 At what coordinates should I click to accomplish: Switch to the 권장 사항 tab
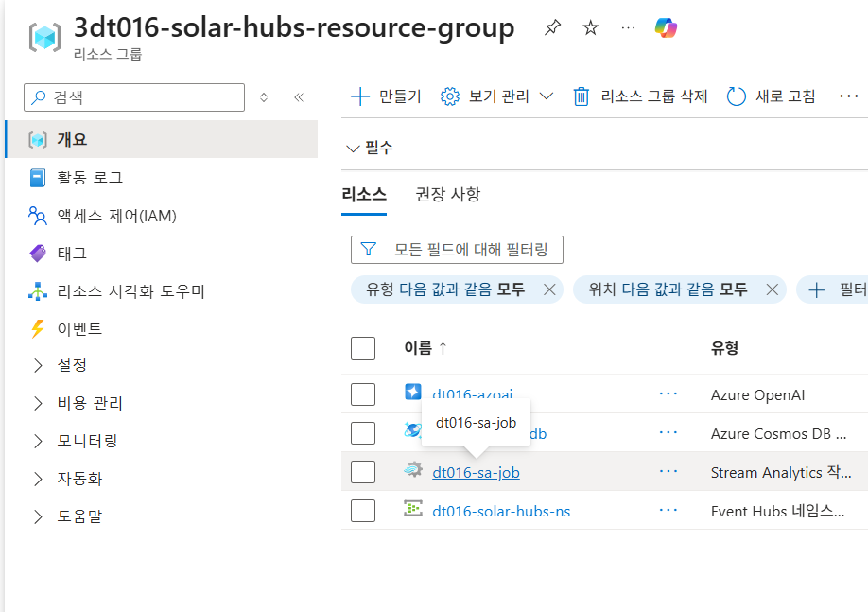click(448, 195)
